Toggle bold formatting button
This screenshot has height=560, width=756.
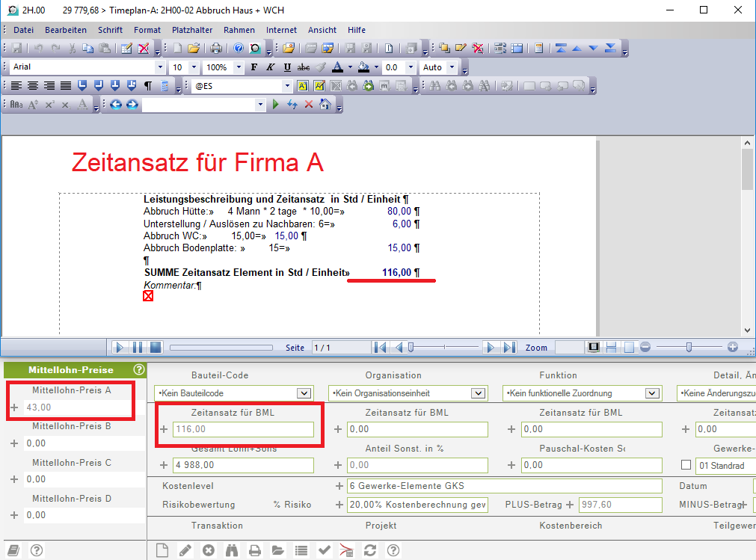tap(254, 67)
